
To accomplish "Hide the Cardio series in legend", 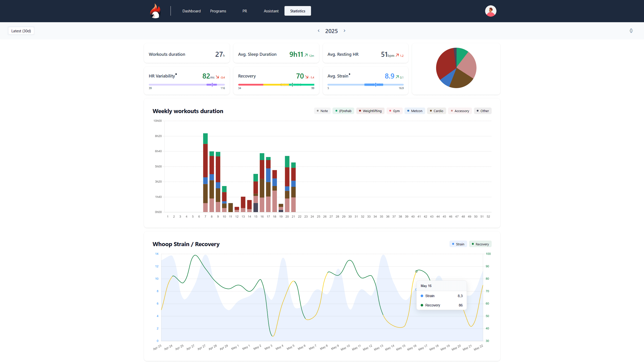I will (436, 111).
